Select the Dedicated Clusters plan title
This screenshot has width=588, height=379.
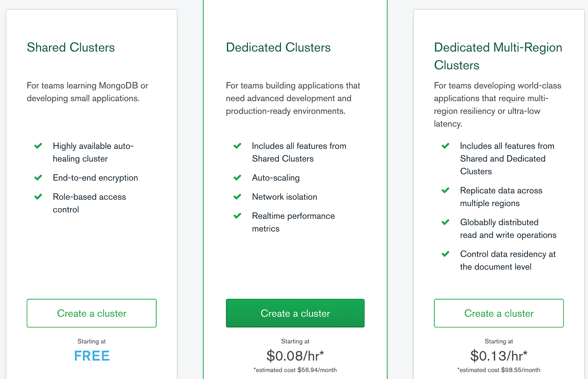tap(278, 47)
